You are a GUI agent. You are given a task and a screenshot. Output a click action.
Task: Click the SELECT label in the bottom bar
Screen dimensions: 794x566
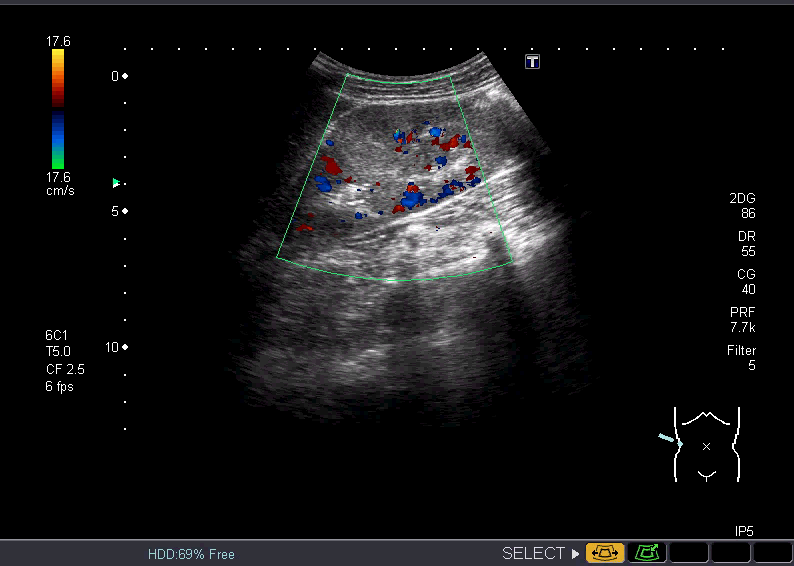[x=533, y=553]
